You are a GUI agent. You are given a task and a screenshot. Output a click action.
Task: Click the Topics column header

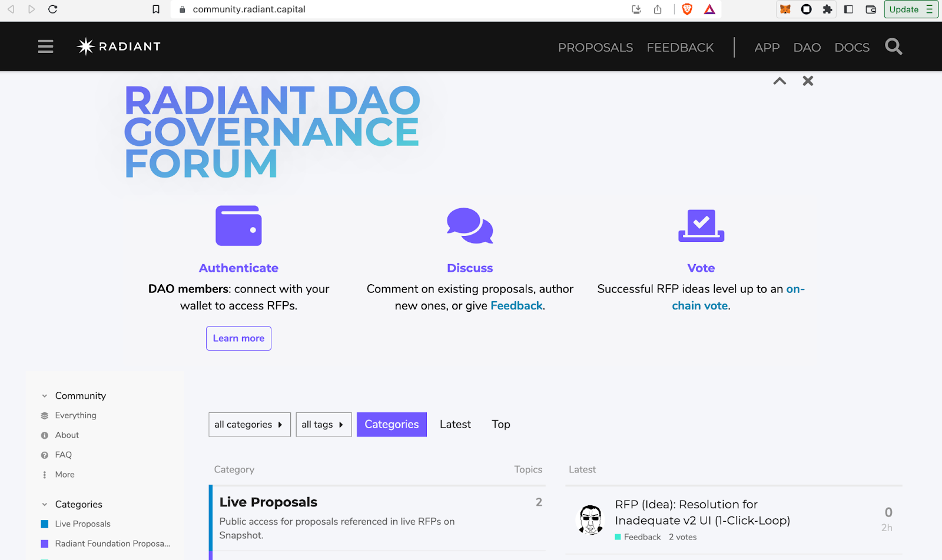528,469
